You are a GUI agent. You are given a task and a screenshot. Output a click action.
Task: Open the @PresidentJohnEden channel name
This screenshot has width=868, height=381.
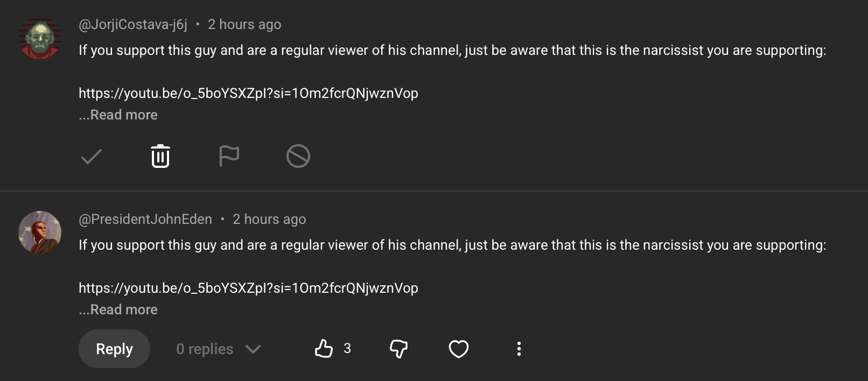145,219
